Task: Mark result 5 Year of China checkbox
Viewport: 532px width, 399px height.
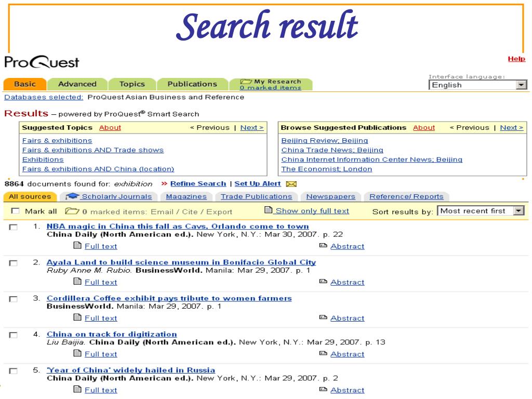Action: pyautogui.click(x=13, y=371)
